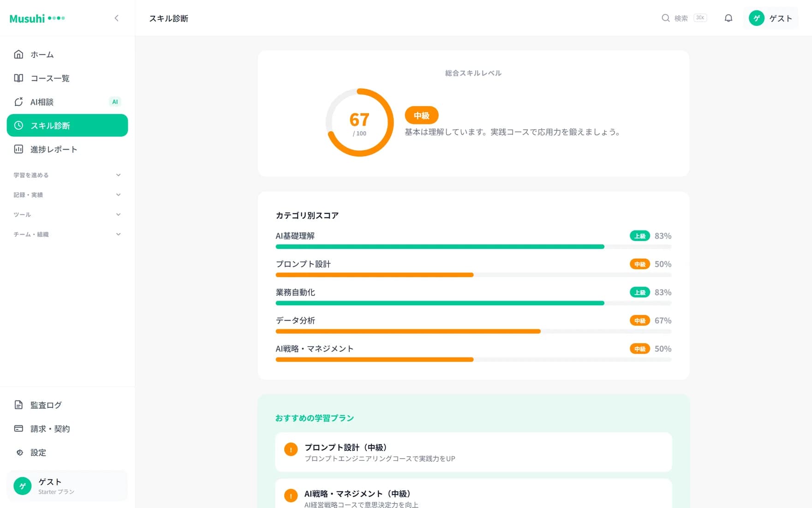Viewport: 812px width, 508px height.
Task: Click the カテゴリ別スコア heading
Action: click(307, 215)
